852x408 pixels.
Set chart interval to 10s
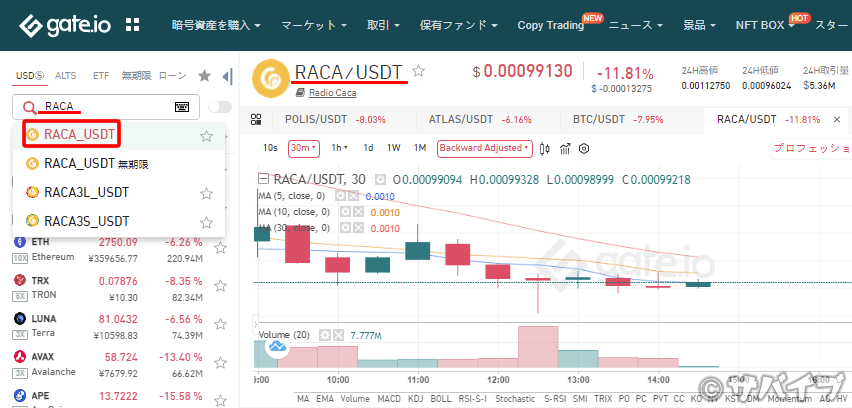(x=270, y=148)
